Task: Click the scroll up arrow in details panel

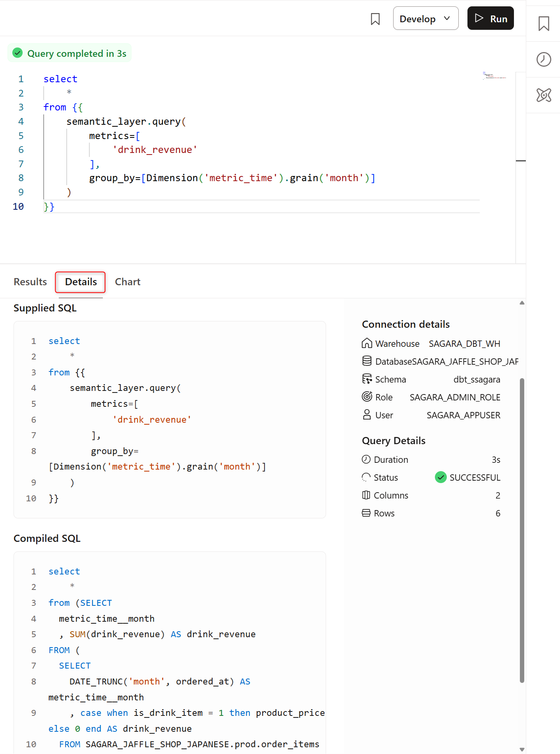Action: [522, 303]
